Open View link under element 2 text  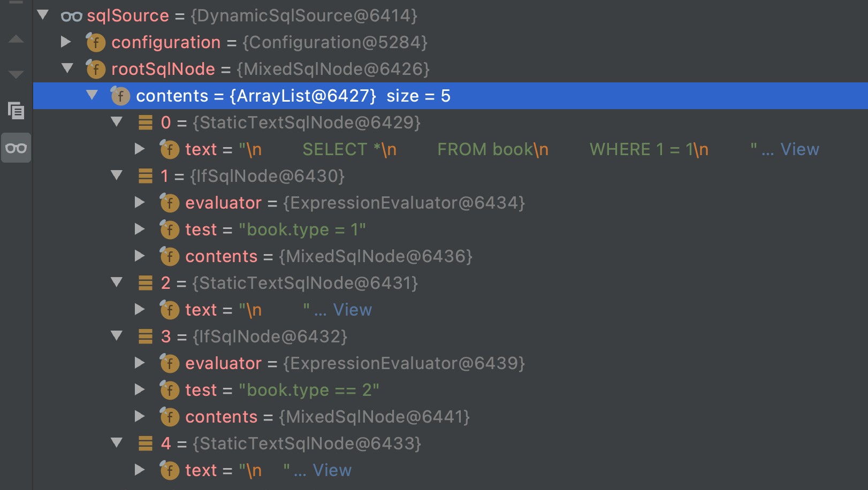click(352, 310)
